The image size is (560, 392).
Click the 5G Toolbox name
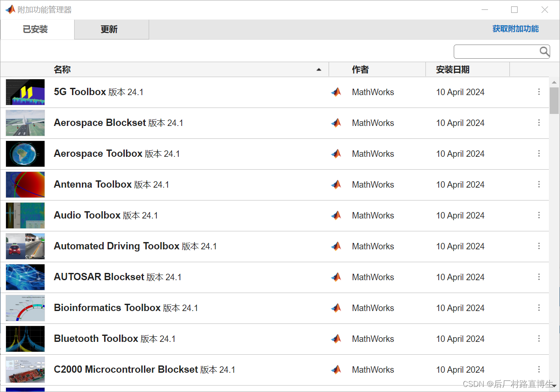[x=80, y=92]
